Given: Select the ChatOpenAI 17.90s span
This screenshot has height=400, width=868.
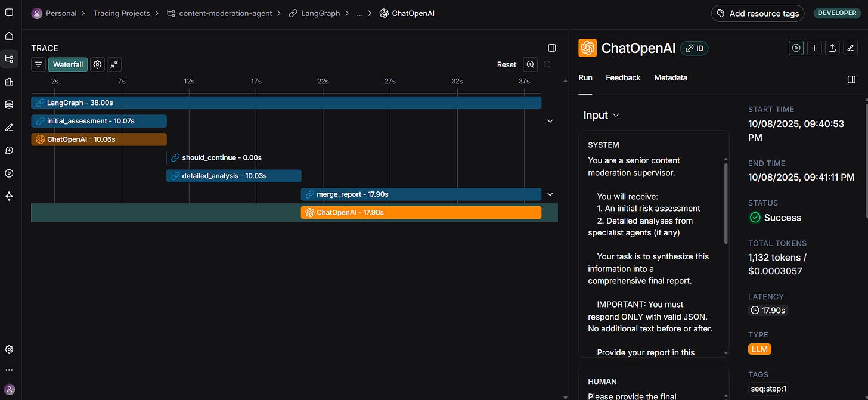Looking at the screenshot, I should [x=421, y=213].
